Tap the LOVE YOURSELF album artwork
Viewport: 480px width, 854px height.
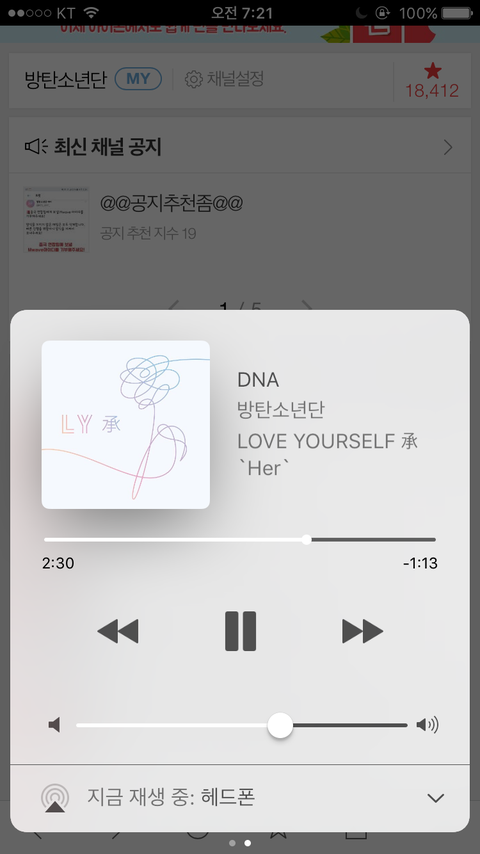126,425
